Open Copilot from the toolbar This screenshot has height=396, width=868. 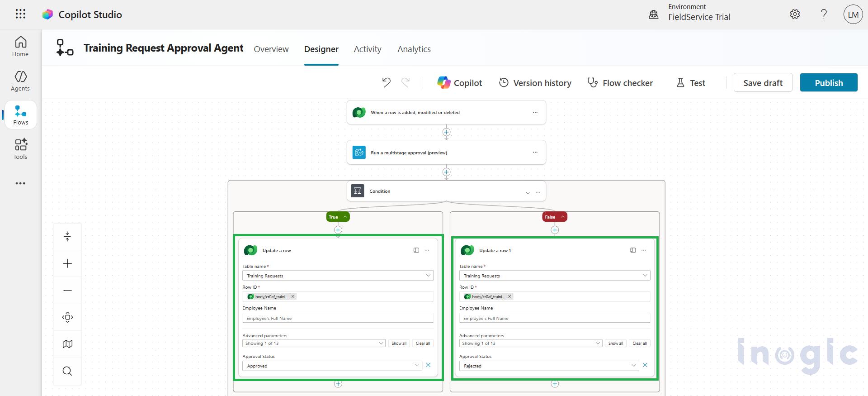coord(459,83)
